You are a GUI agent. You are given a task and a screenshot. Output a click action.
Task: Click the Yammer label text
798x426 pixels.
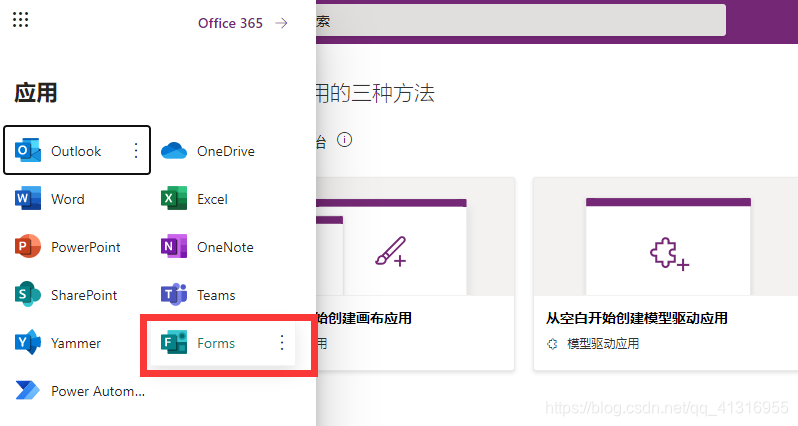pos(76,343)
